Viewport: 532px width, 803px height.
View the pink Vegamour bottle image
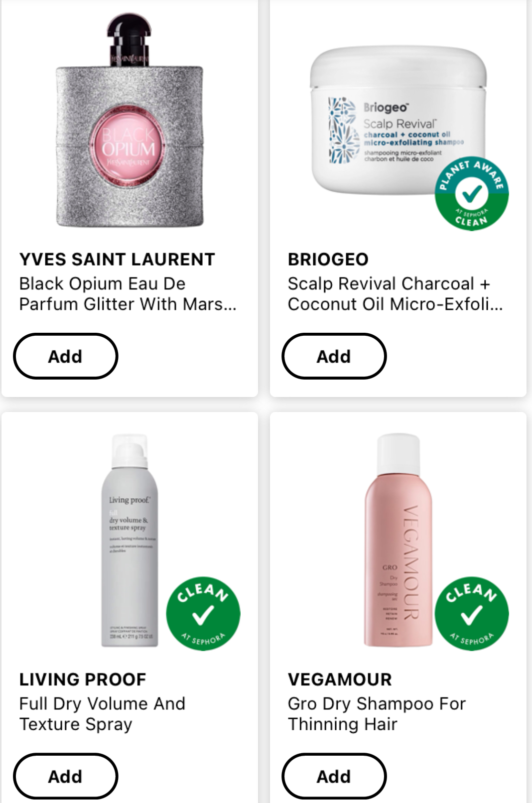[x=398, y=540]
